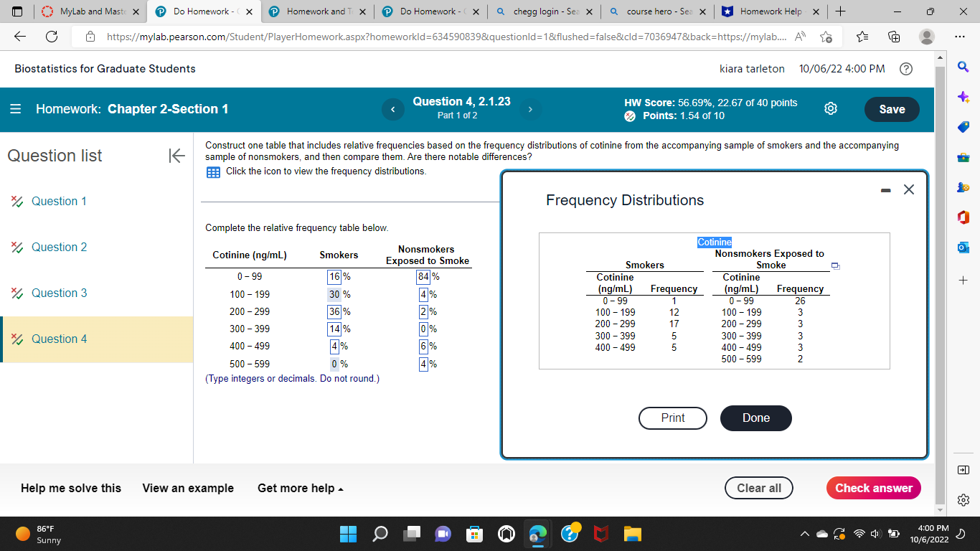
Task: Minimize the Frequency Distributions popup
Action: tap(886, 190)
